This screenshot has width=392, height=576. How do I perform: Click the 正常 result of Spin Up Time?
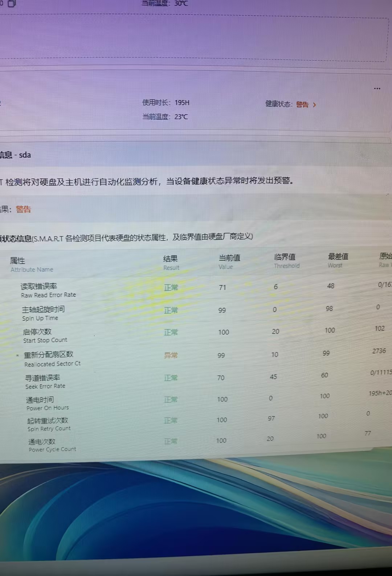(x=171, y=310)
